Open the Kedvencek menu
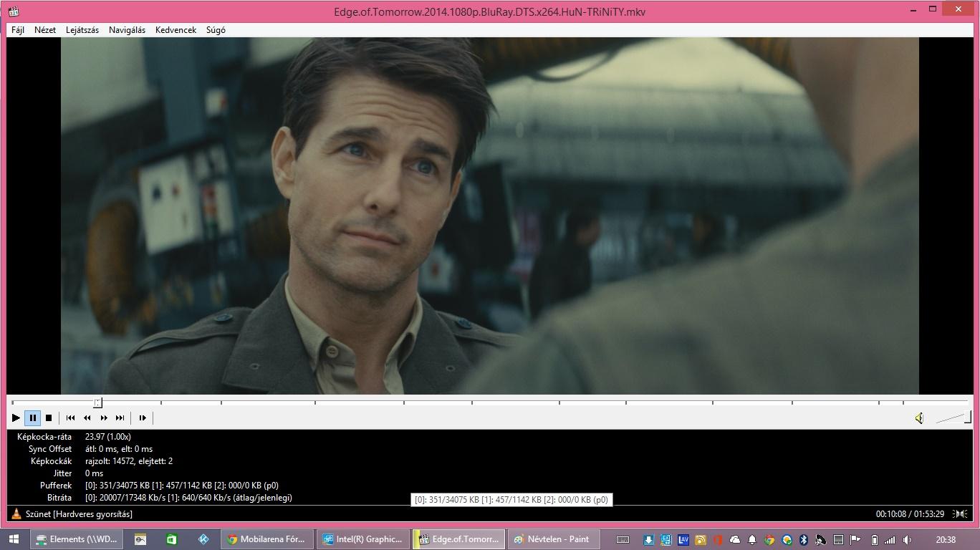 pyautogui.click(x=176, y=30)
